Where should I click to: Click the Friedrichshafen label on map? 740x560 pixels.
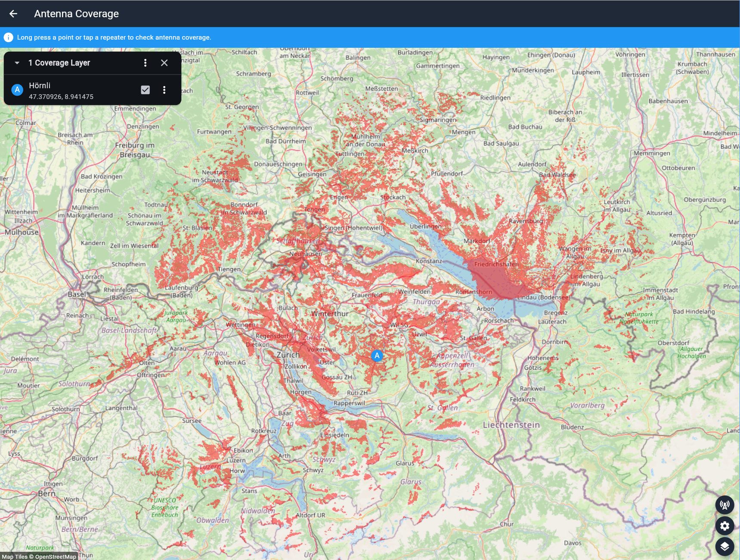click(496, 264)
